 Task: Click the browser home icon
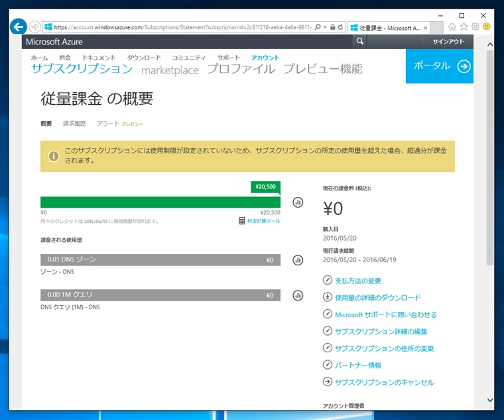(452, 27)
